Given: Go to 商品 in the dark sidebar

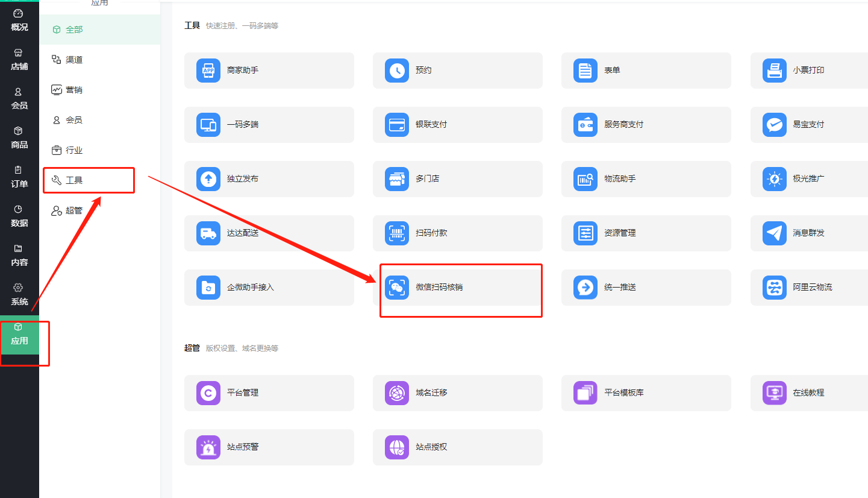Looking at the screenshot, I should [x=19, y=138].
